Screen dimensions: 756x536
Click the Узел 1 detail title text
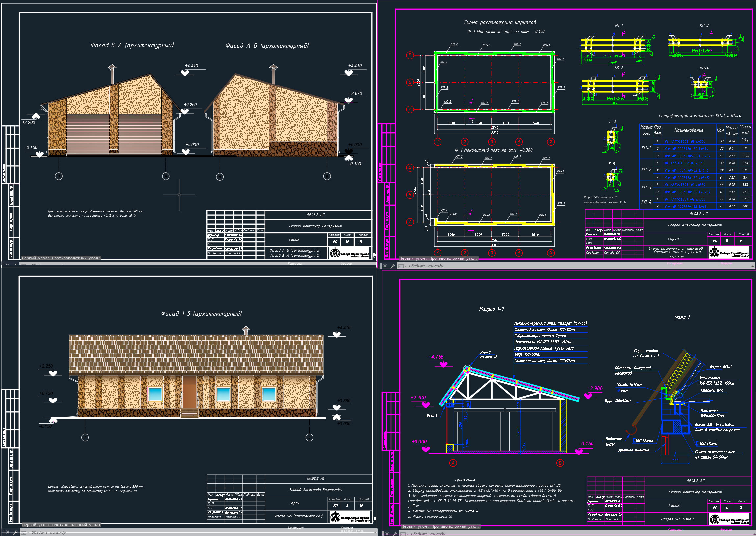[x=682, y=317]
